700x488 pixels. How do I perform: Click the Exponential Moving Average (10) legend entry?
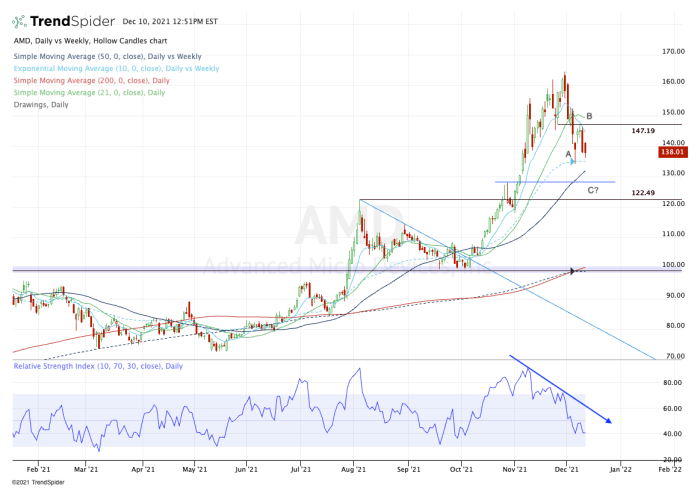pos(116,70)
